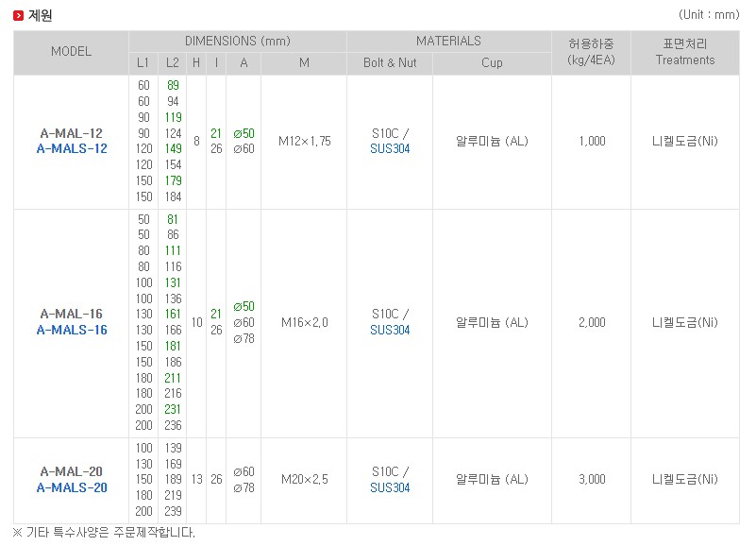The height and width of the screenshot is (546, 756).
Task: Select the A-MAL-12 model name
Action: pos(72,133)
